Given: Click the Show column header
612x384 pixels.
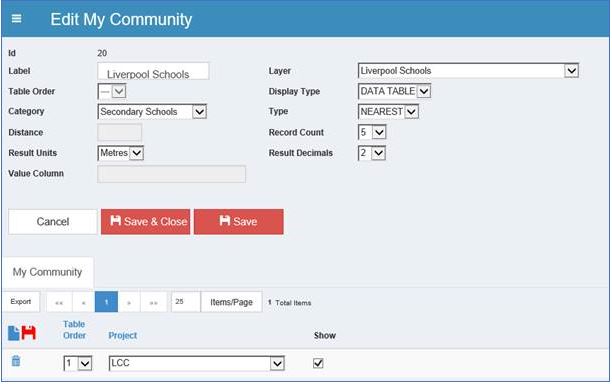Looking at the screenshot, I should (x=325, y=336).
